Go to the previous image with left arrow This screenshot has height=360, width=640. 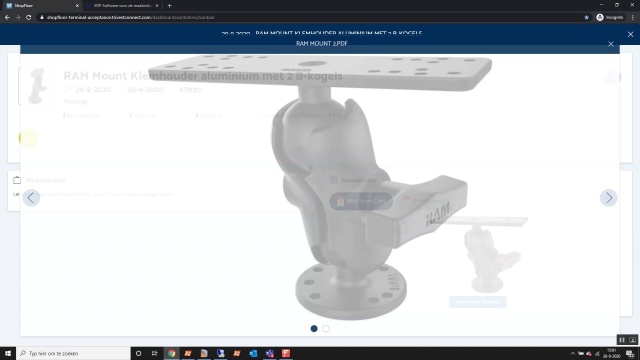coord(31,198)
